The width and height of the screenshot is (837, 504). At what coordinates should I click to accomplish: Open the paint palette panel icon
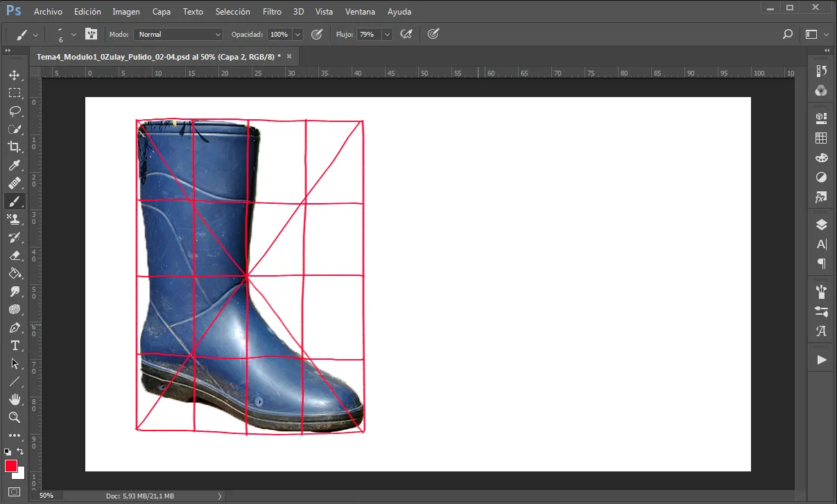click(822, 158)
